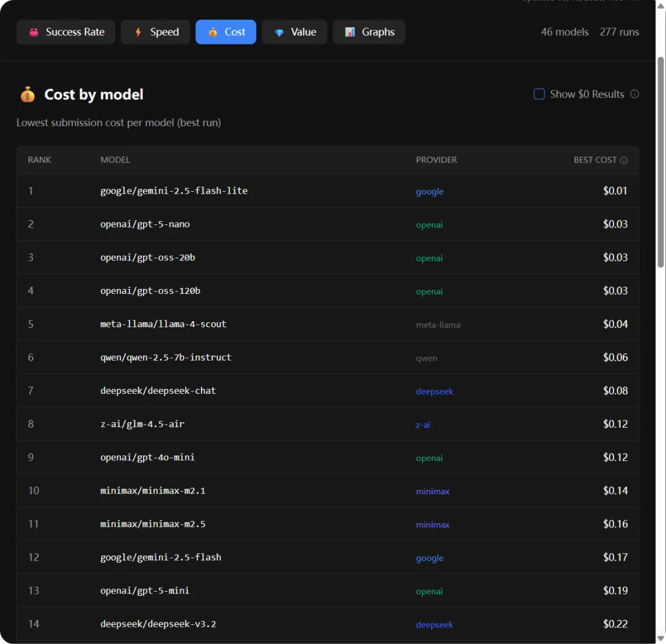Open deepseek provider link for deepseek-chat
This screenshot has height=644, width=666.
(435, 391)
